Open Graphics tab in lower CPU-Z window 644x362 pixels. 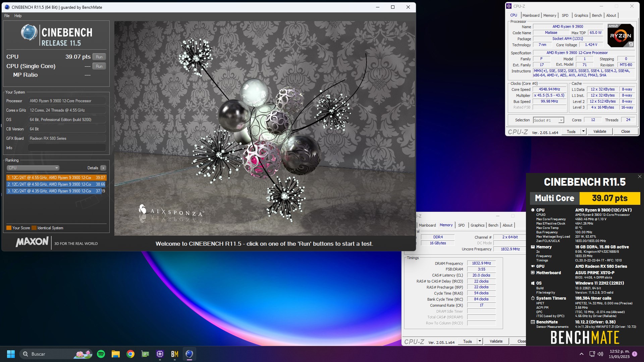pyautogui.click(x=477, y=225)
